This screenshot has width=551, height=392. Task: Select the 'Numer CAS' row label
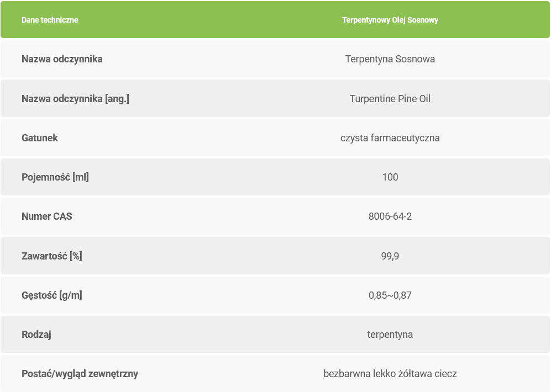click(x=47, y=216)
